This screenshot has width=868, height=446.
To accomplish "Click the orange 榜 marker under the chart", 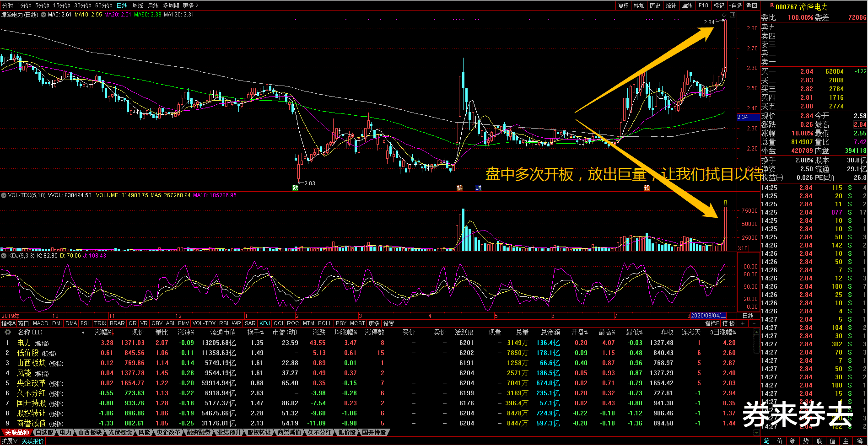I will [x=459, y=188].
